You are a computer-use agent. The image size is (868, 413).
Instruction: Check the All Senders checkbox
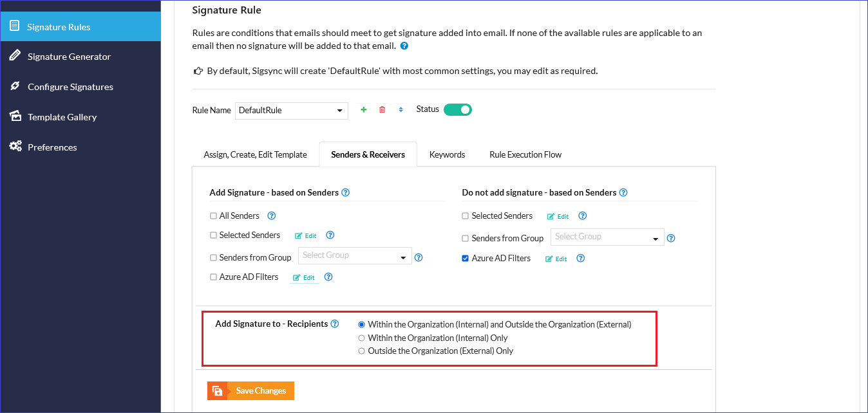pos(214,216)
